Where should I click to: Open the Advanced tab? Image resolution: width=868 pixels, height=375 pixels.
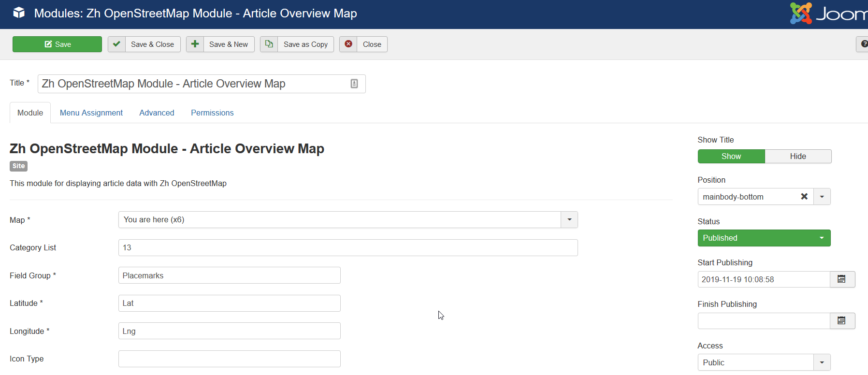(x=157, y=113)
